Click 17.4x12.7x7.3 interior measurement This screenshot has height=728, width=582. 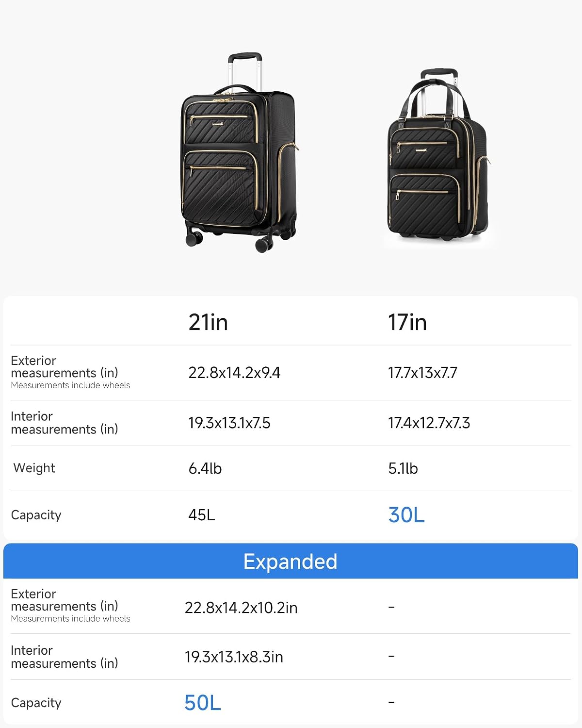pyautogui.click(x=429, y=423)
